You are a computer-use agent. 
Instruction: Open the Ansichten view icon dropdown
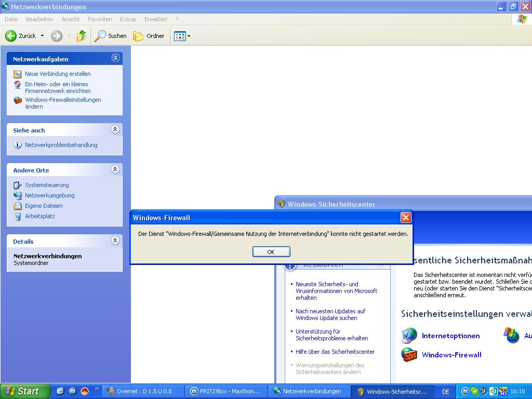(x=182, y=36)
